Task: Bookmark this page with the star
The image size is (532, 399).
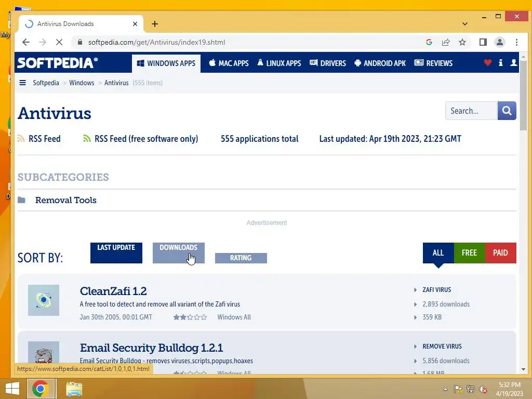Action: pyautogui.click(x=462, y=42)
